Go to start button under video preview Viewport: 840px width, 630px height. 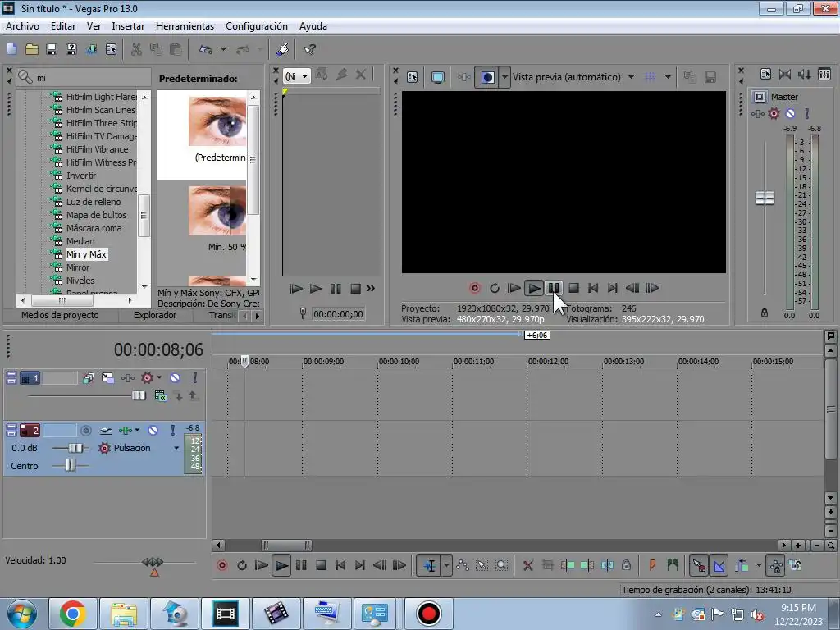pos(593,288)
